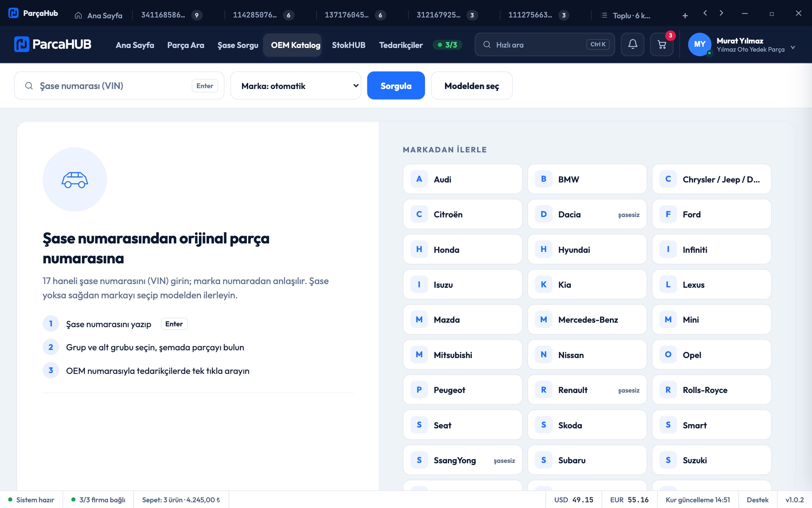
Task: Click the Ana Sayfa home icon tab
Action: point(98,15)
